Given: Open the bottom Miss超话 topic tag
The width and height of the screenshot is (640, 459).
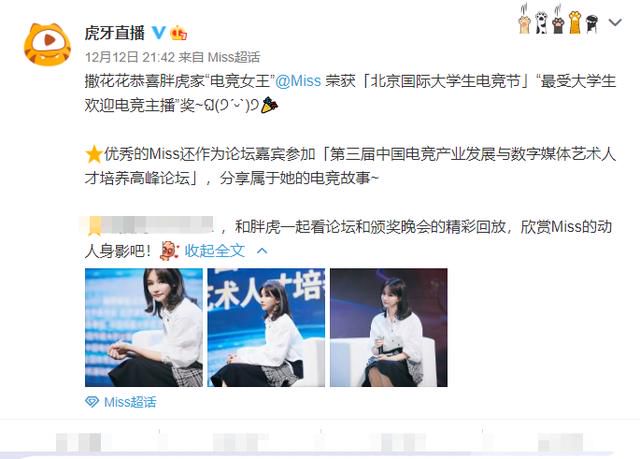Looking at the screenshot, I should click(130, 402).
